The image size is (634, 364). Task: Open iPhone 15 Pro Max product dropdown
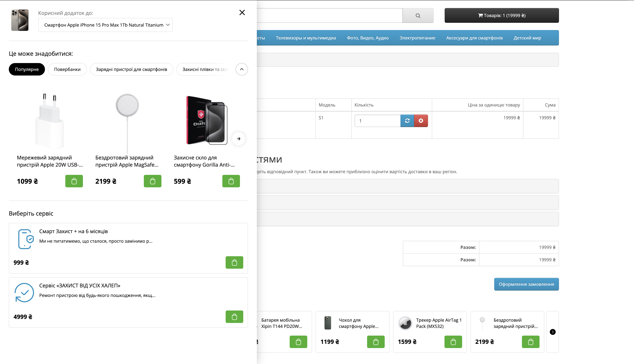105,25
